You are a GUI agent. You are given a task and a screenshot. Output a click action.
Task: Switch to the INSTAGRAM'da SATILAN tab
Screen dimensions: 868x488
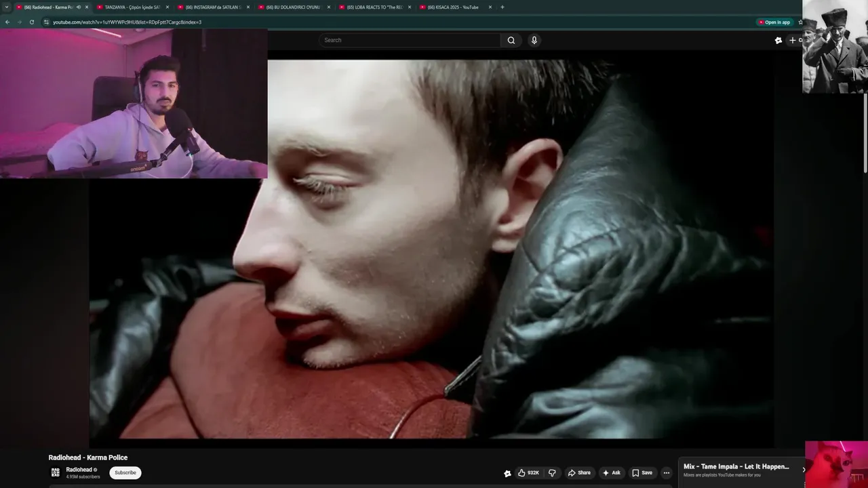point(214,7)
